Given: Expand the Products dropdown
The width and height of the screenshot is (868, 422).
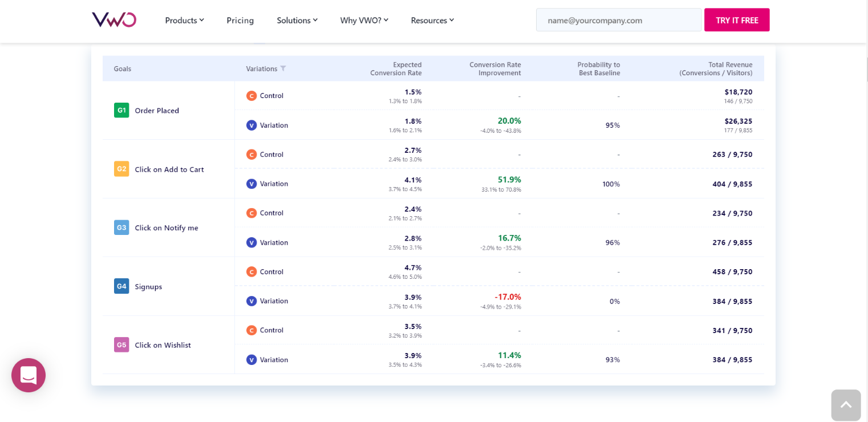Looking at the screenshot, I should [184, 20].
